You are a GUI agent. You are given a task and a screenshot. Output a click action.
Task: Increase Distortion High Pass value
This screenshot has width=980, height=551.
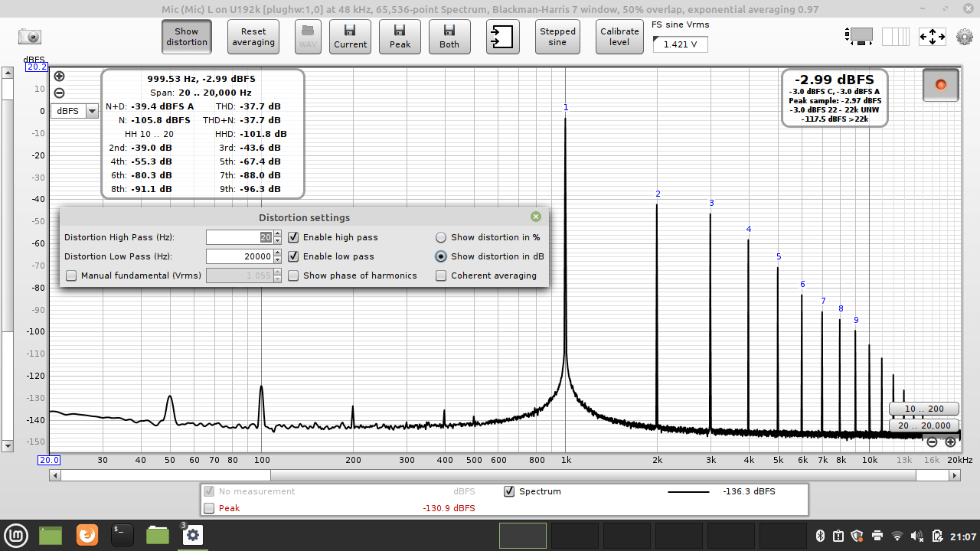click(278, 233)
